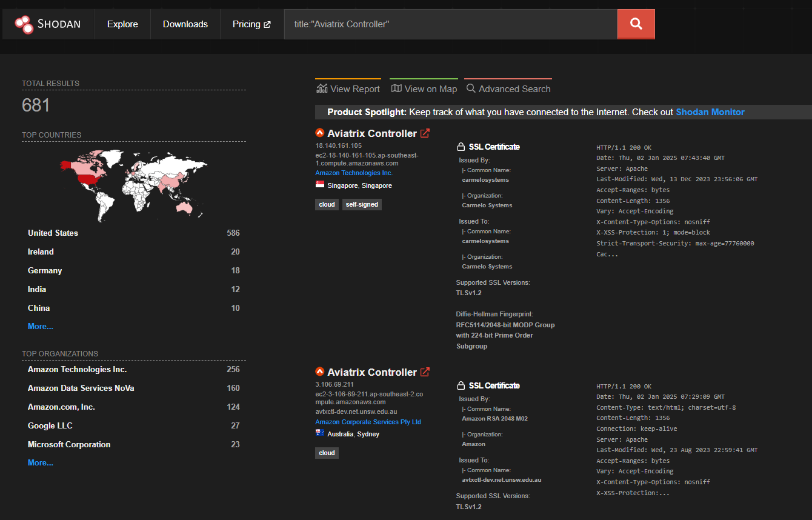
Task: Click the alert icon next to the second Aviatrix Controller
Action: tap(319, 371)
